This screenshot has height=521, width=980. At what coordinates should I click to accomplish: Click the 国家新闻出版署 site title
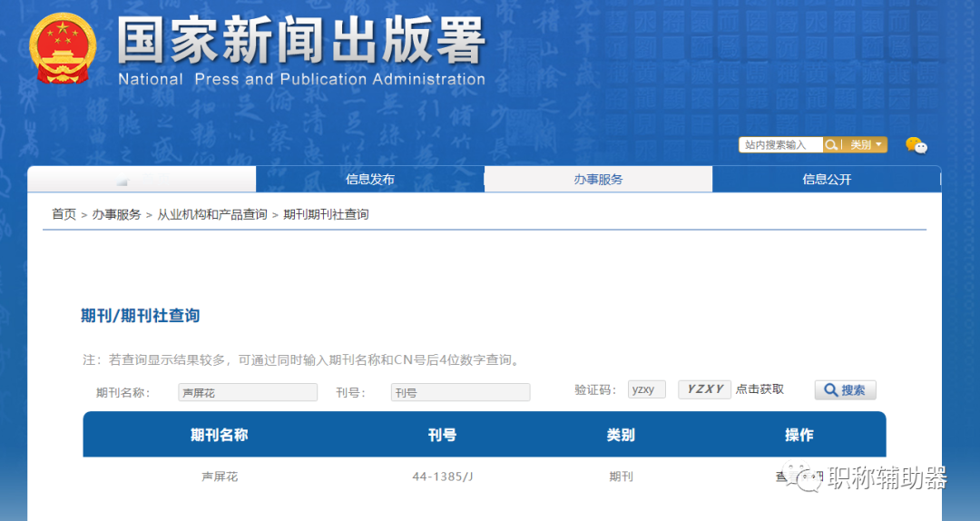click(301, 41)
